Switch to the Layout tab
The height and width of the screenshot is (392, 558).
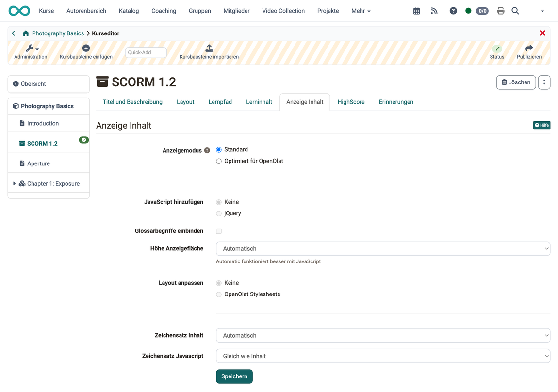185,102
